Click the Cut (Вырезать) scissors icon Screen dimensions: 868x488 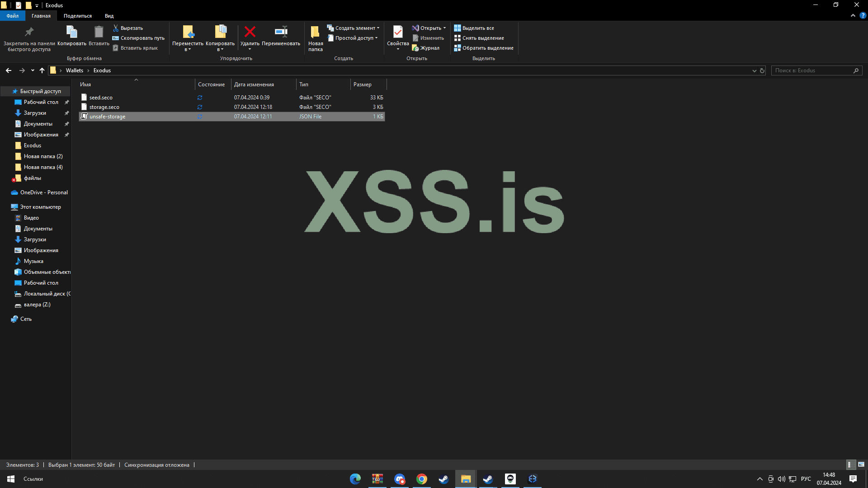[116, 28]
